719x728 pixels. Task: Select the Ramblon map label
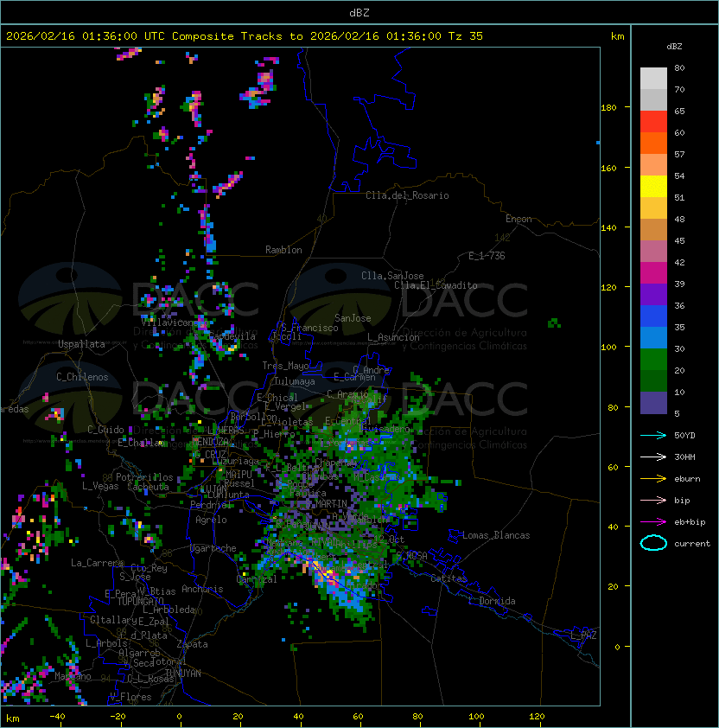tap(283, 250)
